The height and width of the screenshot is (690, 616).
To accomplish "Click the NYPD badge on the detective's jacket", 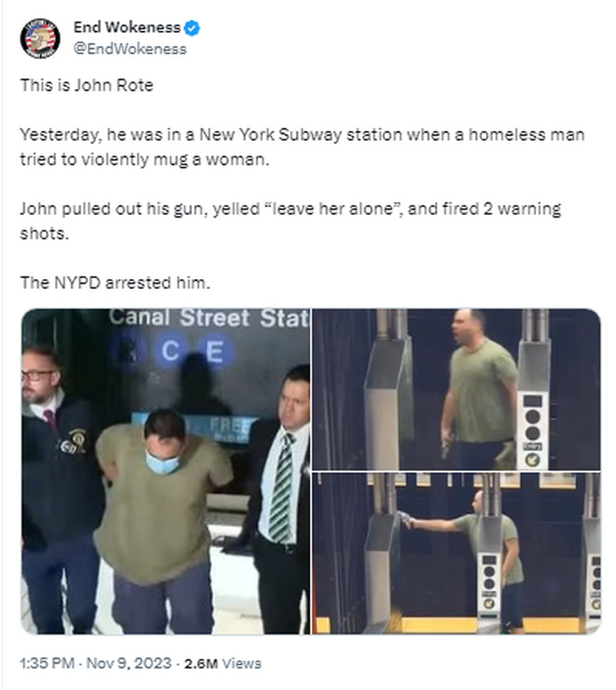I will (78, 439).
